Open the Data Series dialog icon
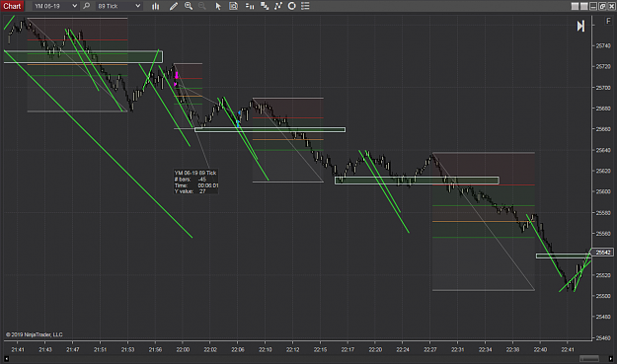 [x=265, y=6]
